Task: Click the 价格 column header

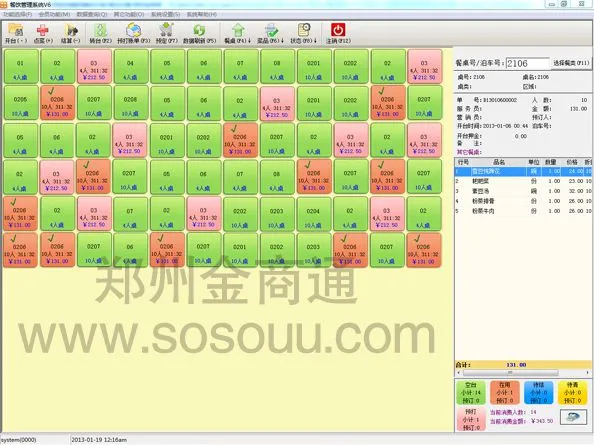Action: [572, 162]
